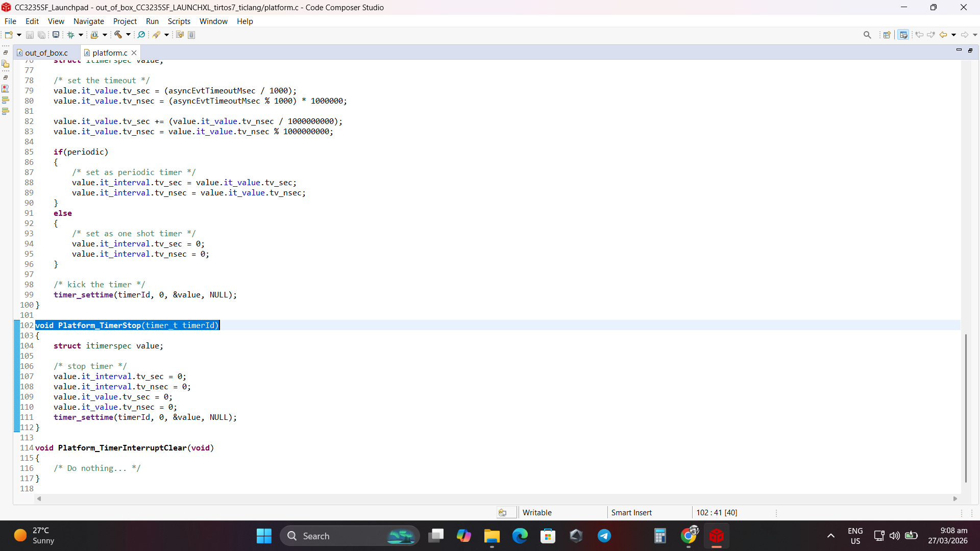Click the vertical scrollbar thumb in editor
Viewport: 980px width, 551px height.
click(966, 408)
